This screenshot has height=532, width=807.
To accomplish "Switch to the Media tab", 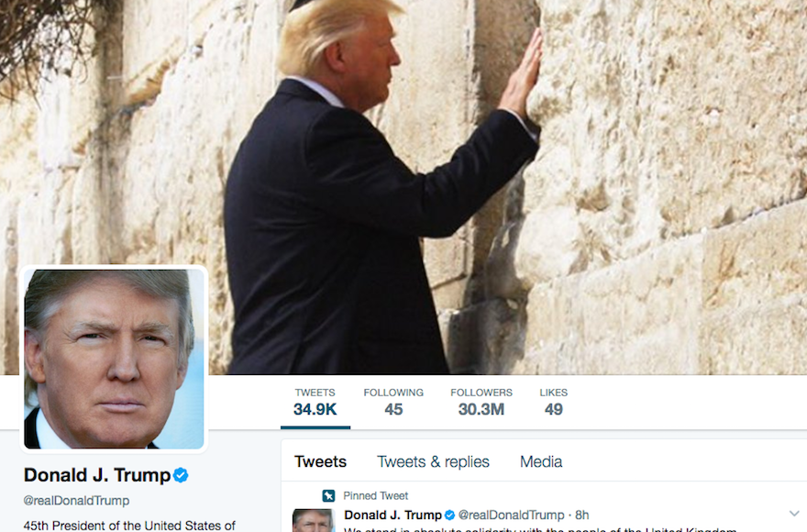I will 541,461.
